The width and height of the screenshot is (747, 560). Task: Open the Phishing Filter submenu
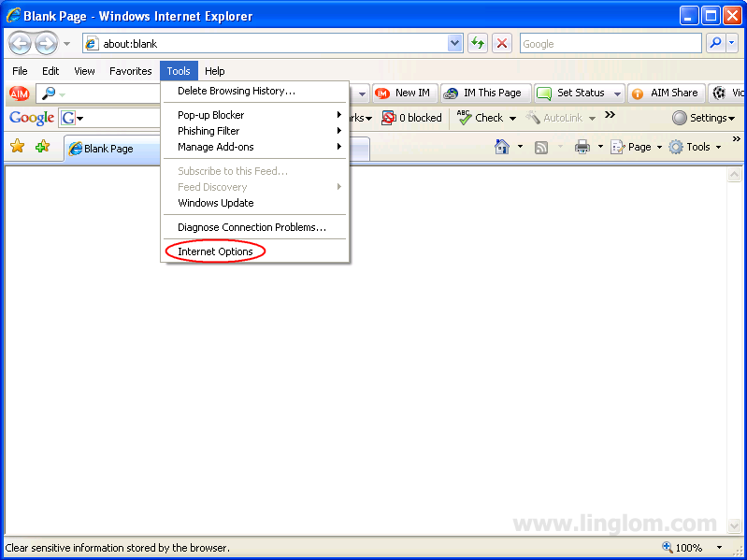(x=255, y=131)
